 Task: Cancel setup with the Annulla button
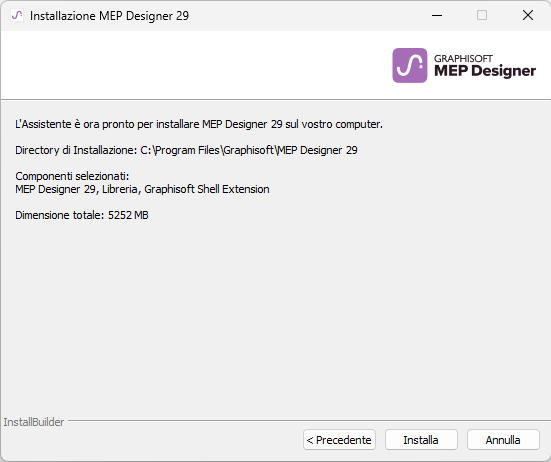point(503,440)
